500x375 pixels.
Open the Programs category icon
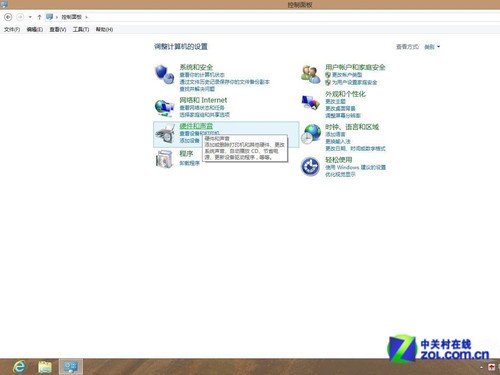pos(165,159)
